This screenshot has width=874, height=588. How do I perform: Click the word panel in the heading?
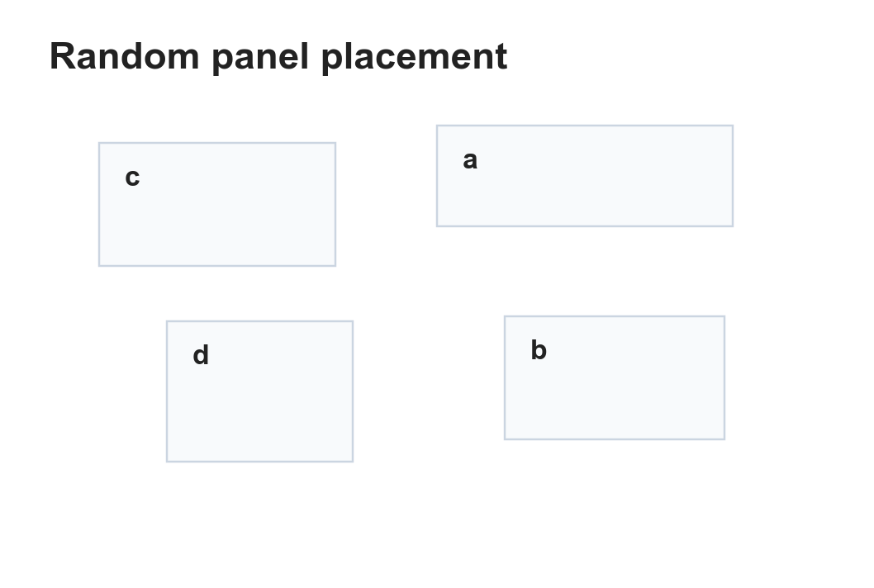coord(260,57)
